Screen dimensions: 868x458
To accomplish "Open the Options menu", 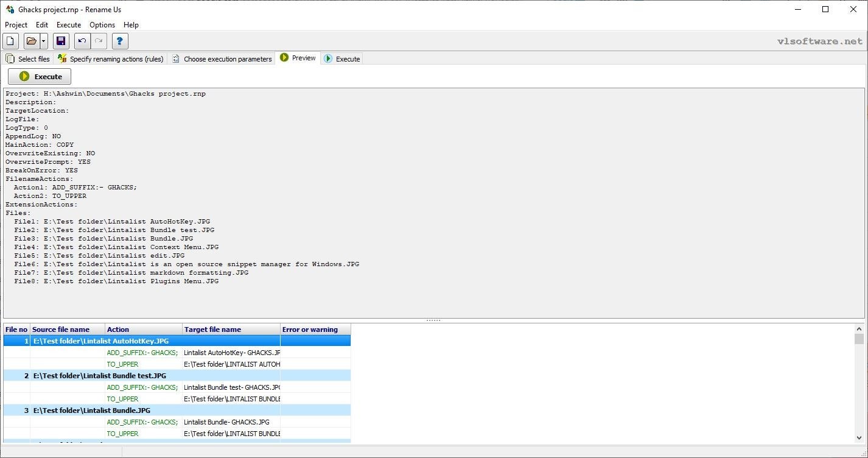I will tap(102, 25).
